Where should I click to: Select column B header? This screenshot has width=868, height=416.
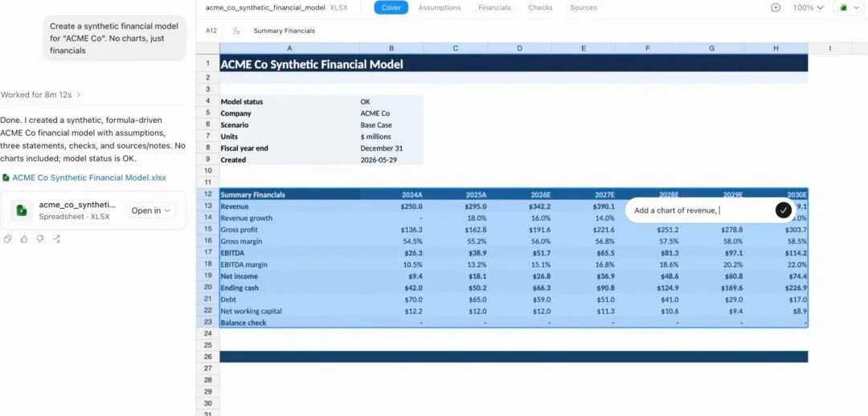[391, 49]
